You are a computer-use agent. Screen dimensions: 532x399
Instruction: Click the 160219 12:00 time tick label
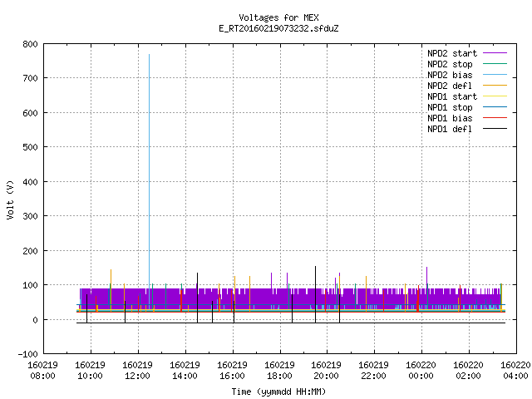point(137,371)
